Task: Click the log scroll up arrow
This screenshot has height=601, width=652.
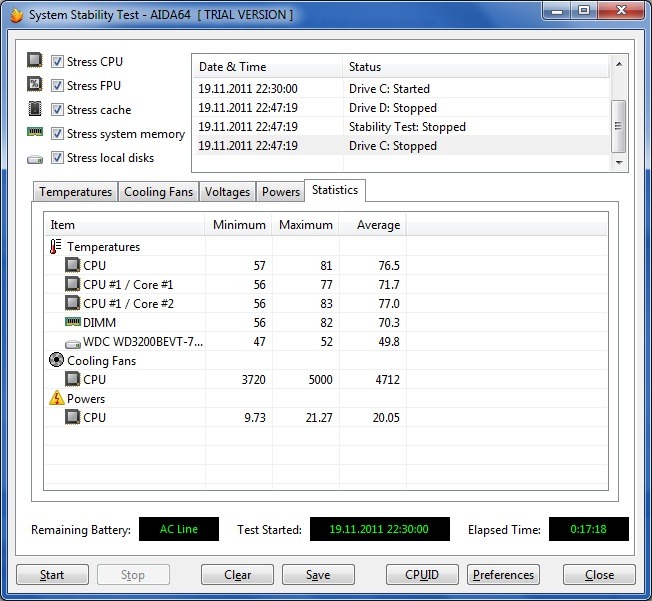Action: [619, 64]
